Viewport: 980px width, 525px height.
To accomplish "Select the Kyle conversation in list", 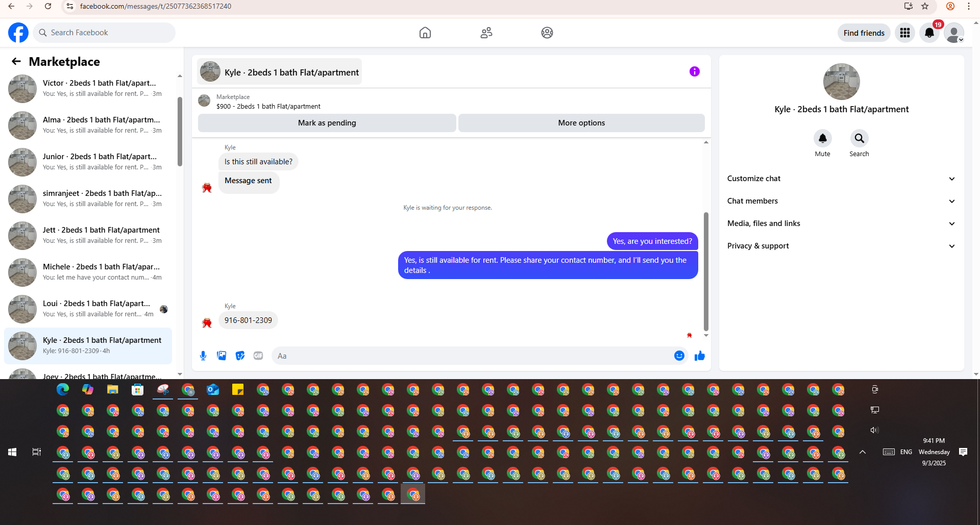I will 88,345.
